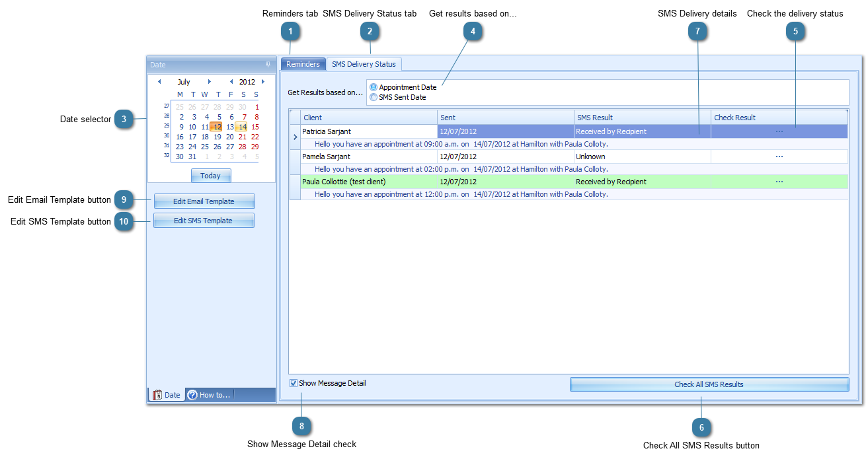
Task: Sort the grid by the Sent column header
Action: tap(506, 118)
